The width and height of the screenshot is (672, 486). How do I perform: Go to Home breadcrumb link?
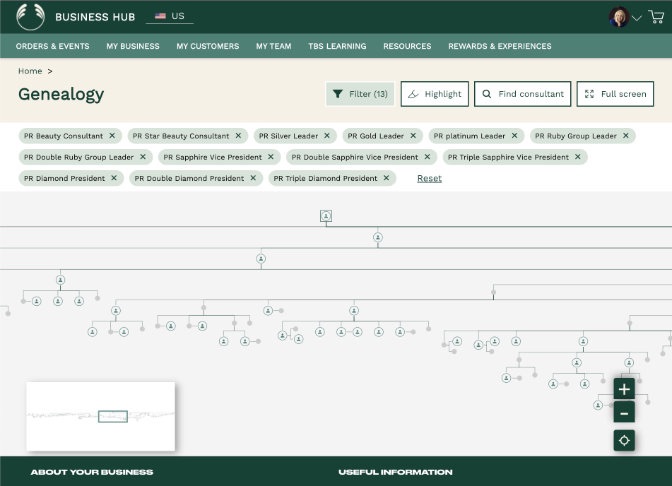(x=30, y=71)
